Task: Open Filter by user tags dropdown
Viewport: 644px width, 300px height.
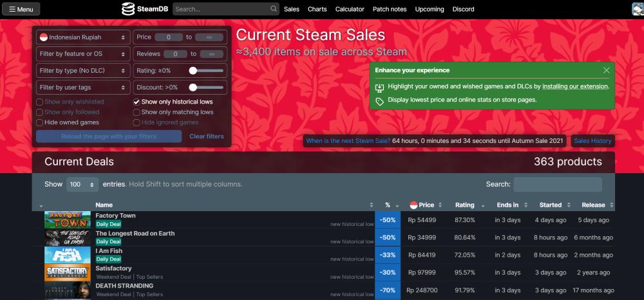Action: click(x=83, y=88)
